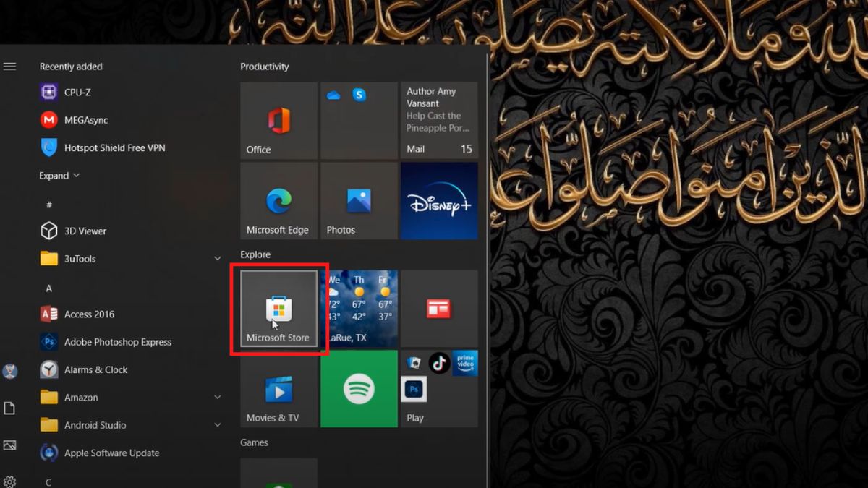Image resolution: width=868 pixels, height=488 pixels.
Task: Open the Weather tile for LaRue, TX
Action: pos(359,309)
